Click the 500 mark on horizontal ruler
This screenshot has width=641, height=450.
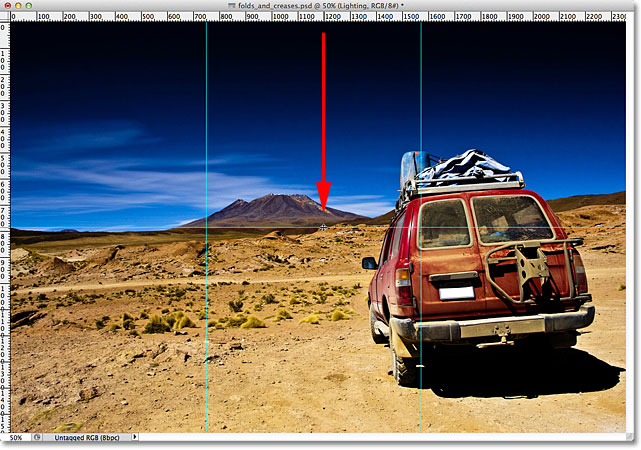[x=148, y=17]
